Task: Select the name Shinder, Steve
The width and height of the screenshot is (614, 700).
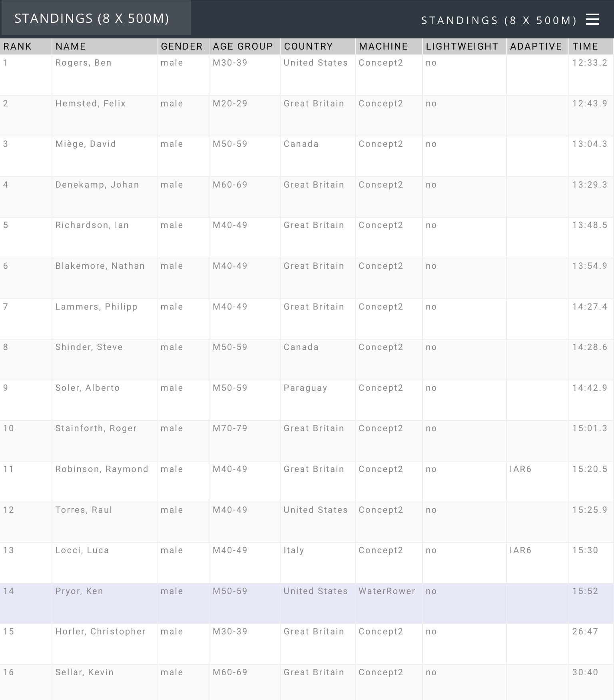Action: coord(89,347)
